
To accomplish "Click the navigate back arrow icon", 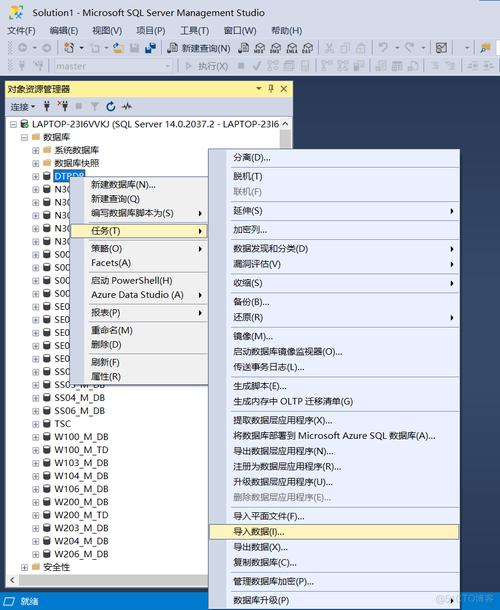I will click(x=23, y=48).
